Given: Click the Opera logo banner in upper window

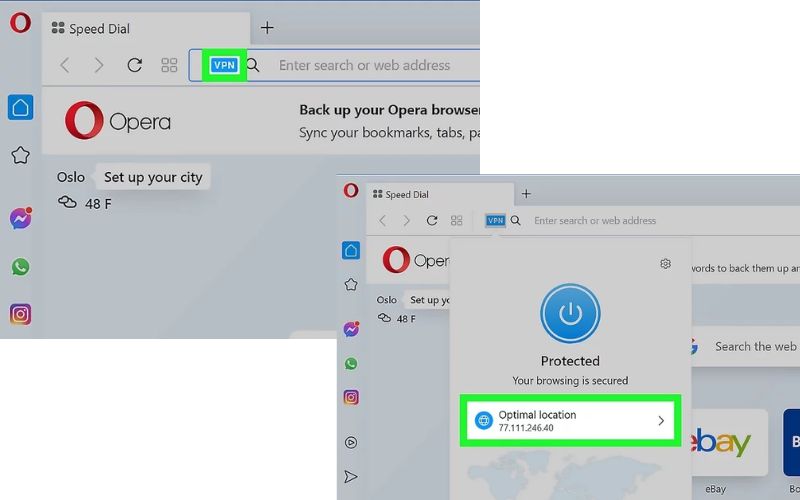Looking at the screenshot, I should coord(118,121).
